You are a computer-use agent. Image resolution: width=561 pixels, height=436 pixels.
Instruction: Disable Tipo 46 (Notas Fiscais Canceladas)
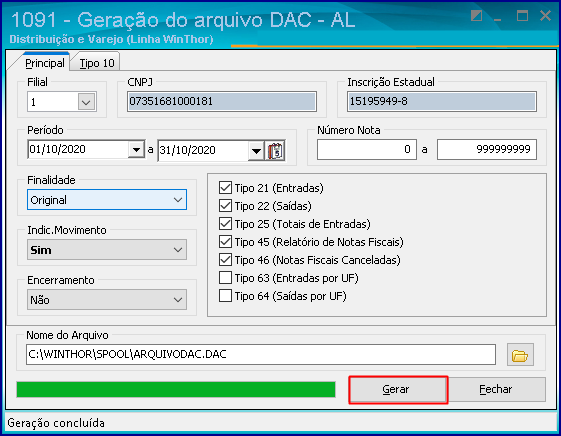click(225, 260)
